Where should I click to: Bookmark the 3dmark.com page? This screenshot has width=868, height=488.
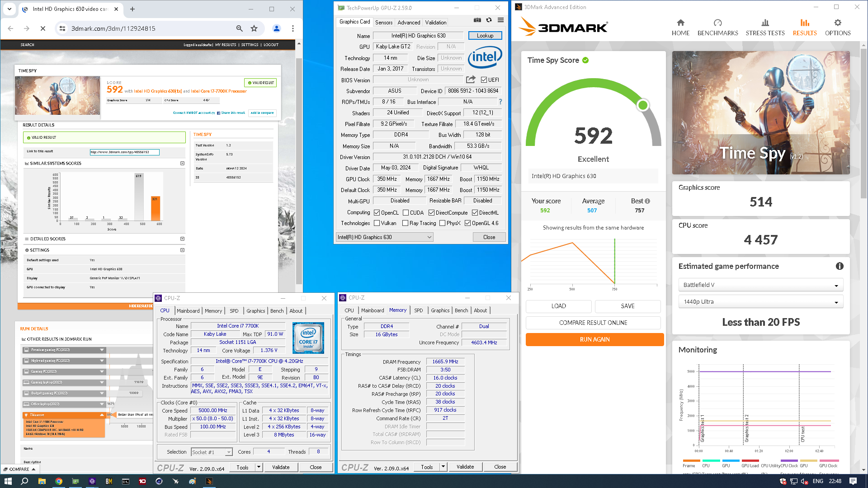coord(254,28)
